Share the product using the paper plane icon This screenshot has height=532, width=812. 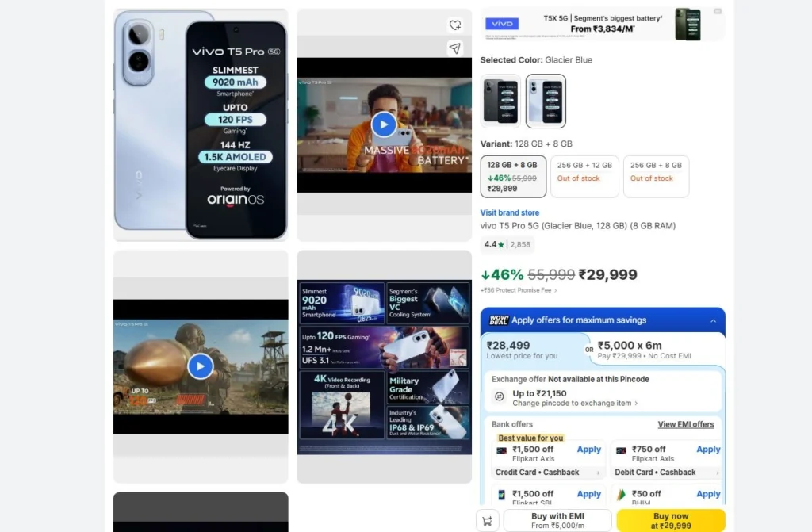tap(454, 48)
